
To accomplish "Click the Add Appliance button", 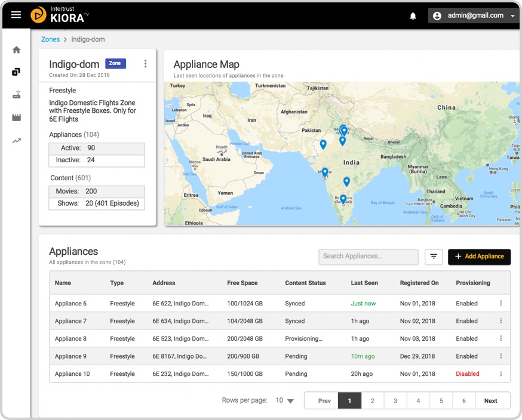I will point(479,257).
